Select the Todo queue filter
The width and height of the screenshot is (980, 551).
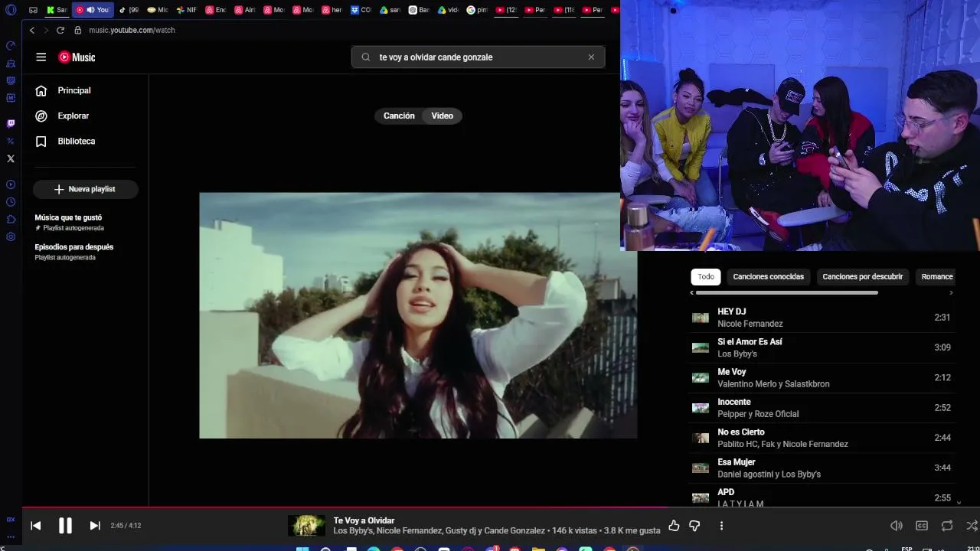click(706, 277)
